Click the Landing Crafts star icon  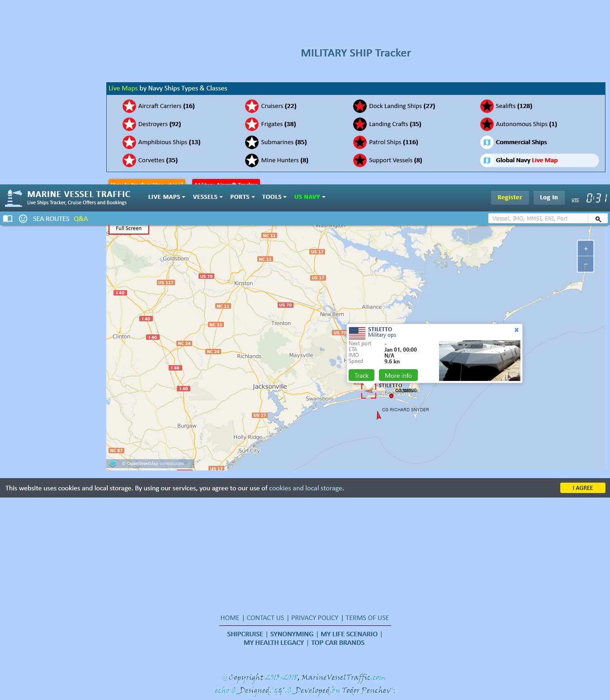point(360,124)
